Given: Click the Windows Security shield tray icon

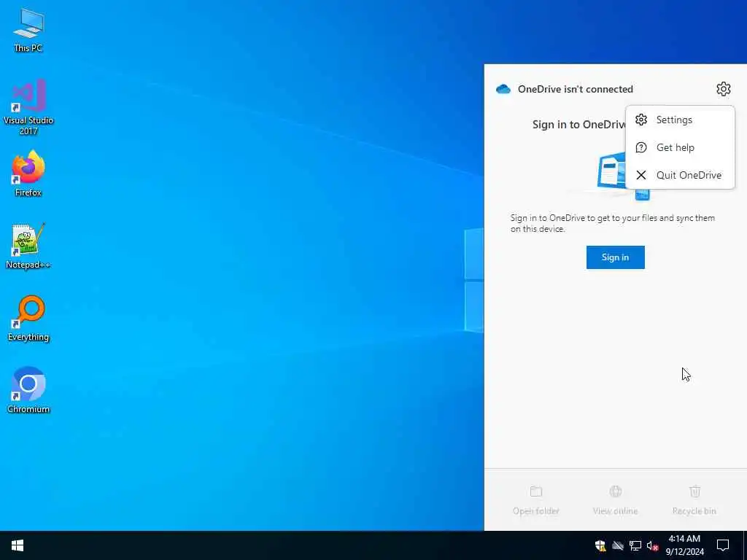Looking at the screenshot, I should [x=600, y=545].
